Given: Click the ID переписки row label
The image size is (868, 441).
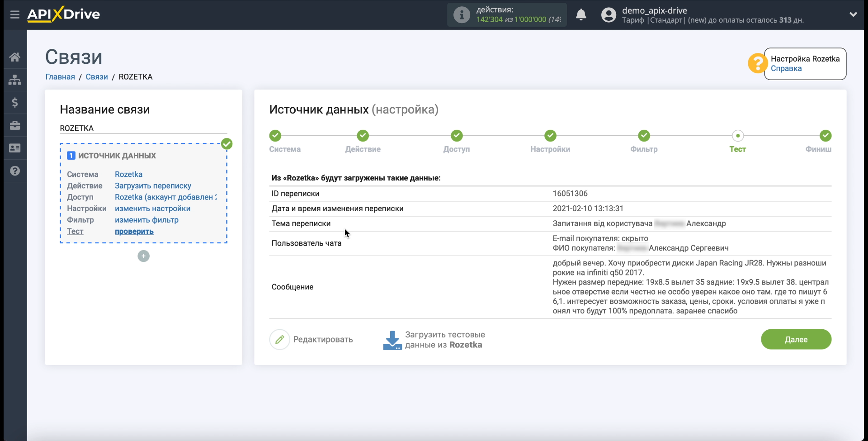Looking at the screenshot, I should (295, 194).
